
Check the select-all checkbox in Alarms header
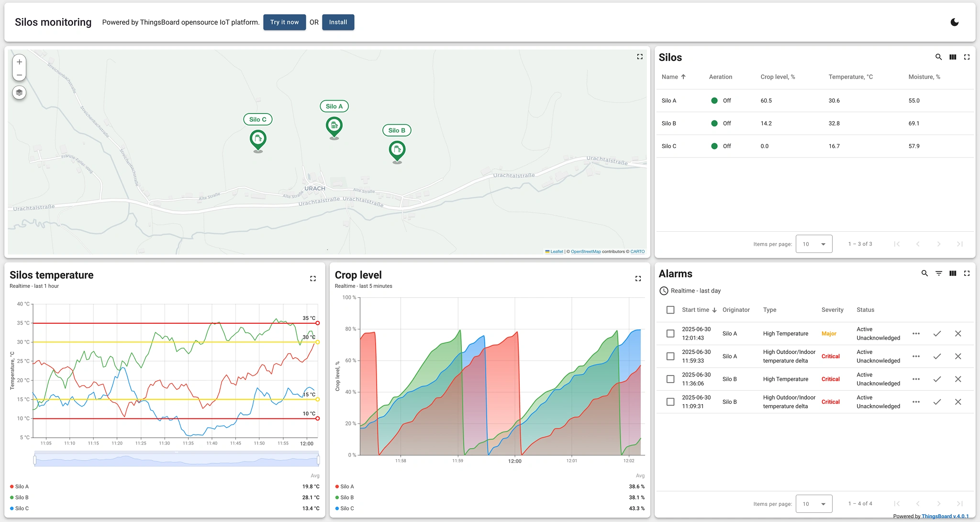[x=670, y=310]
